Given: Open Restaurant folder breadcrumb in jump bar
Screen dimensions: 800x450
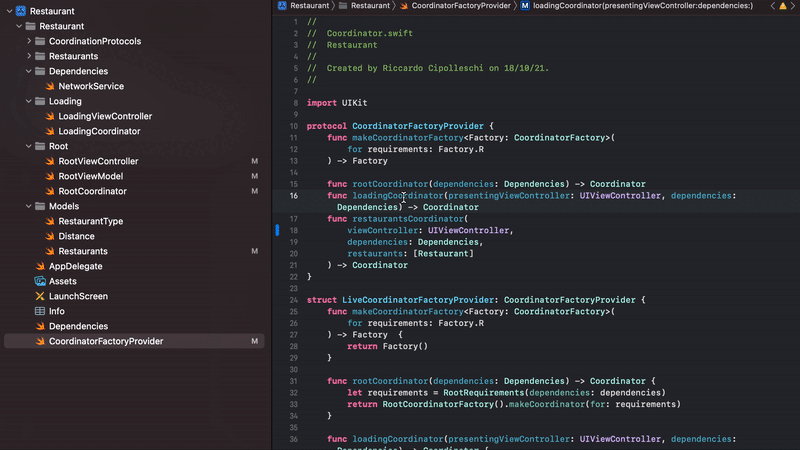Looking at the screenshot, I should 364,6.
